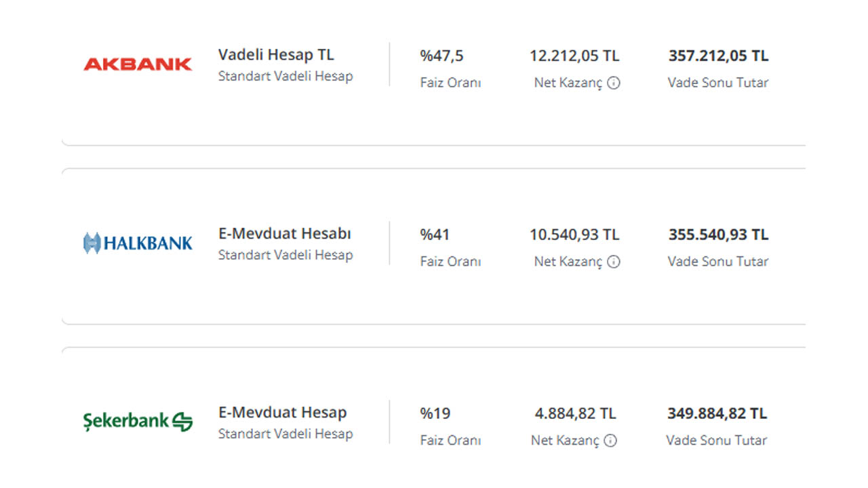Click Halkbank maturity total 355.540,93 TL

click(x=718, y=235)
